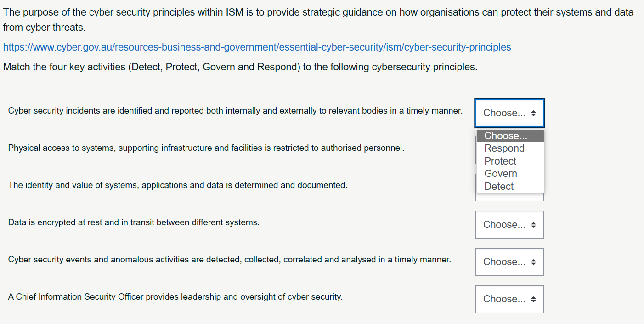Open the dropdown beside the physical access statement

(x=509, y=150)
